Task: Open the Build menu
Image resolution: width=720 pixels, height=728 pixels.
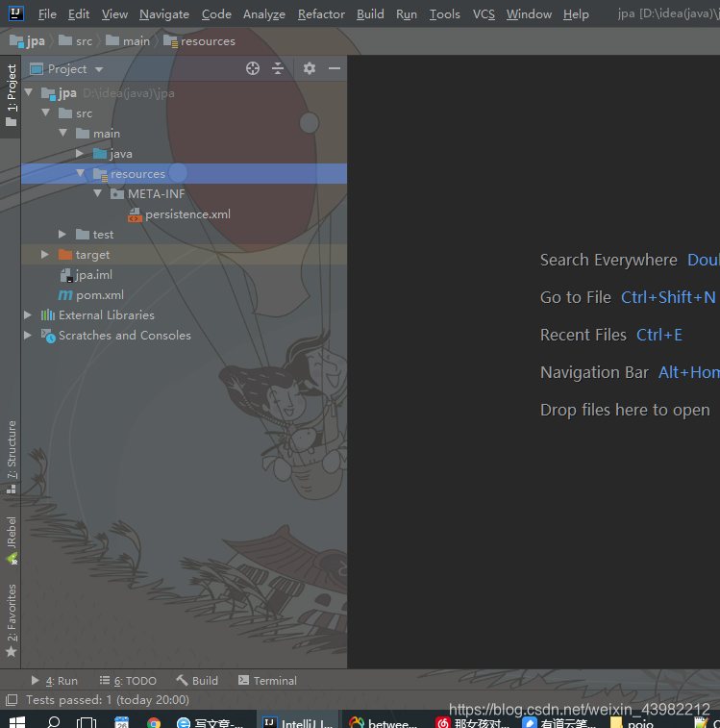Action: [x=370, y=14]
